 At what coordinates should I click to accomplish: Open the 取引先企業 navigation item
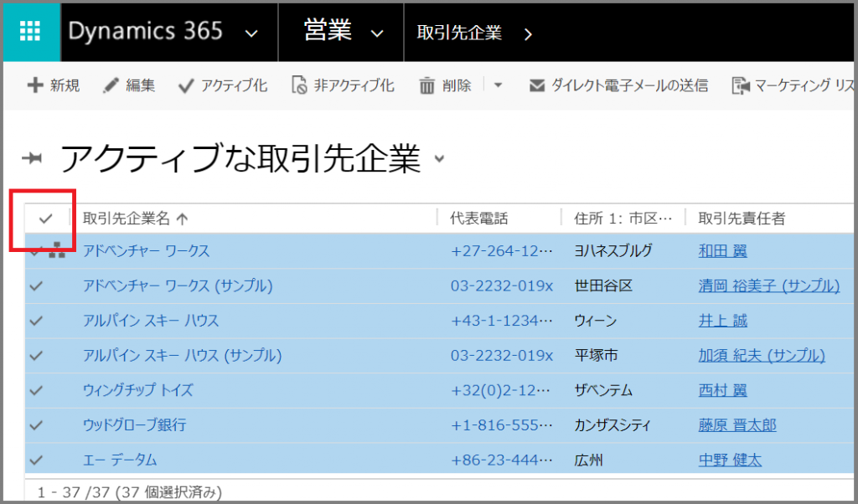459,33
